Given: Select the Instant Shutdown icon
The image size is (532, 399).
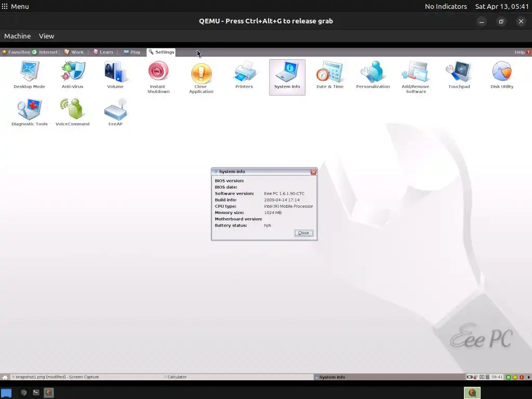Looking at the screenshot, I should pyautogui.click(x=158, y=77).
